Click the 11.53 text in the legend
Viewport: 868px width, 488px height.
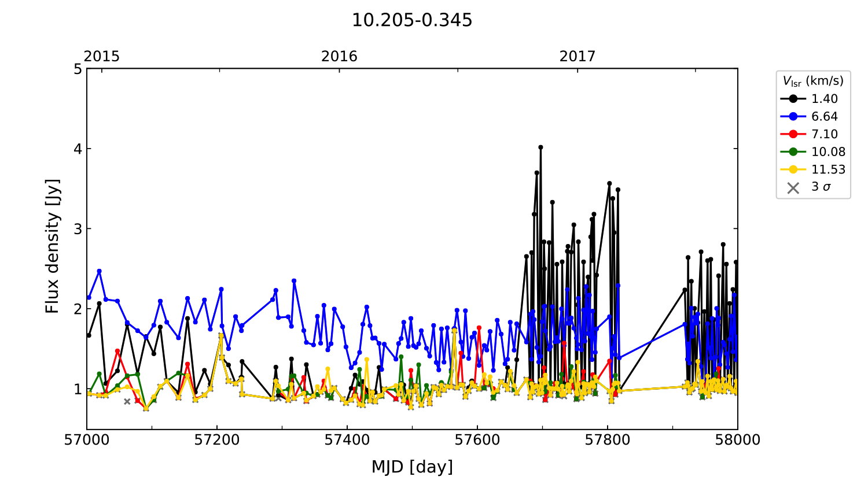828,169
